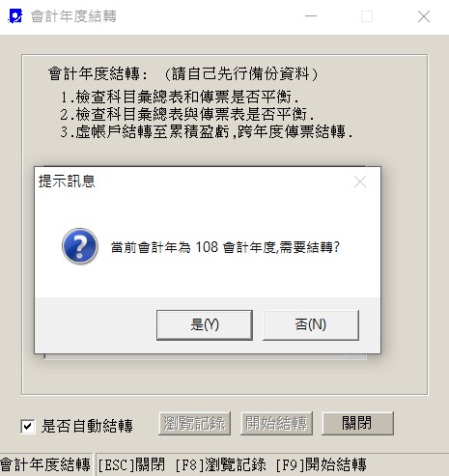The image size is (449, 476).
Task: Click the 會計年度結轉 status bar panel
Action: 45,465
